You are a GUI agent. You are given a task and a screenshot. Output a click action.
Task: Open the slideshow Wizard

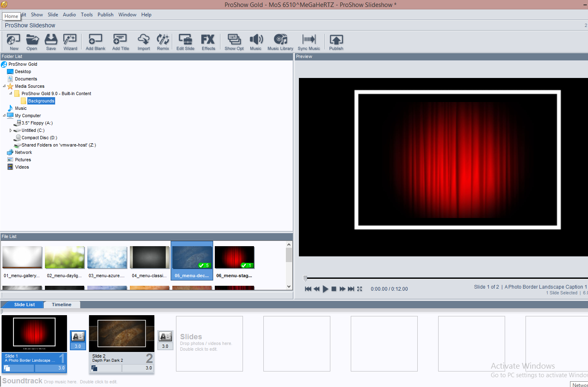[70, 41]
